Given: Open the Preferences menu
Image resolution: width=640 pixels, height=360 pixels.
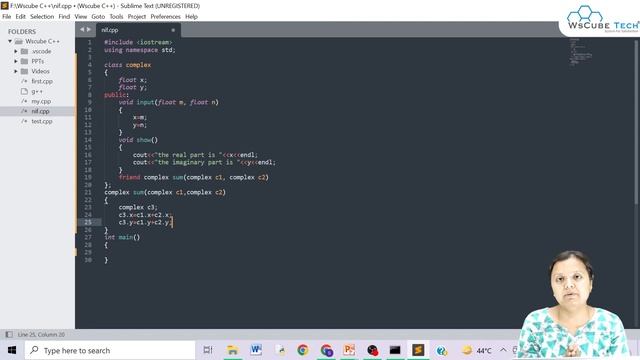Looking at the screenshot, I should pyautogui.click(x=165, y=17).
